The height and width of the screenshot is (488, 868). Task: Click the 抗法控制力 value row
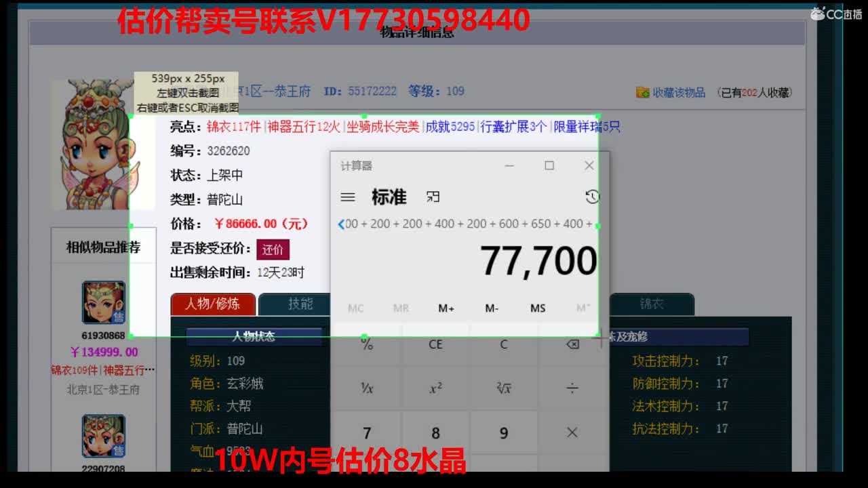point(680,428)
